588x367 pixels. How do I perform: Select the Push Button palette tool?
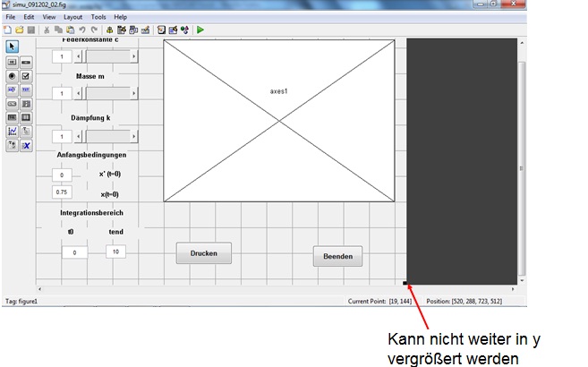click(13, 63)
